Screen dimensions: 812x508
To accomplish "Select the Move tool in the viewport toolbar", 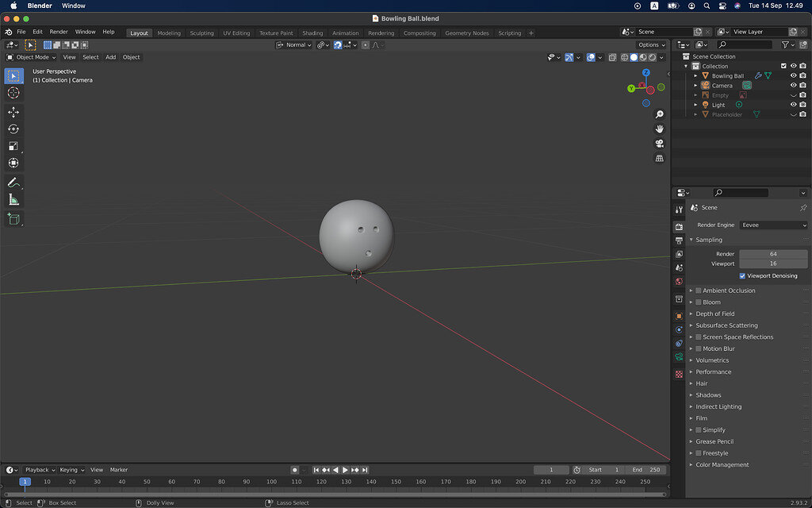I will 13,112.
